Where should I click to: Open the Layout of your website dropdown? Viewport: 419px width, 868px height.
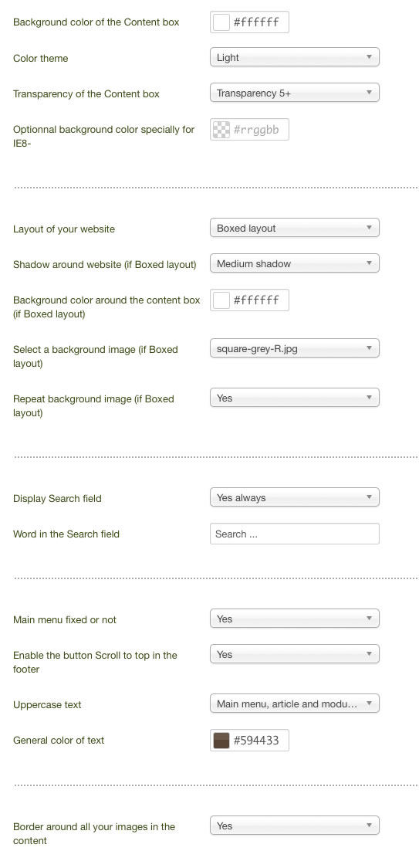295,228
